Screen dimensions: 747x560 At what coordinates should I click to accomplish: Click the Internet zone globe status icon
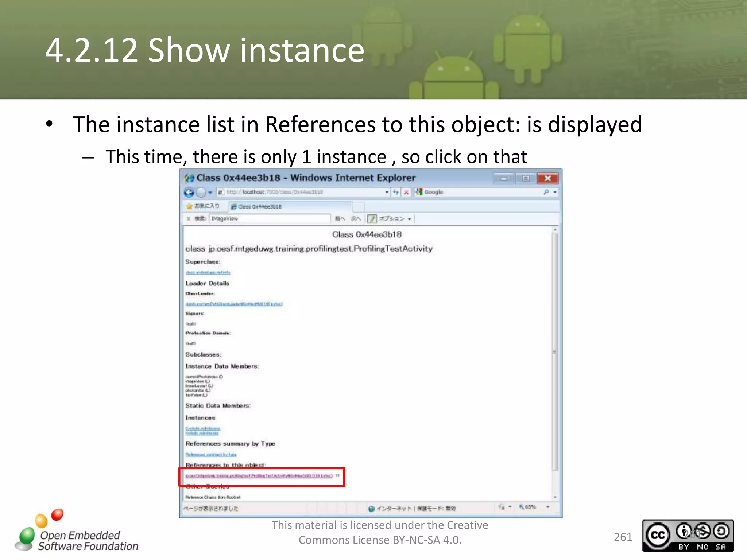tap(371, 509)
